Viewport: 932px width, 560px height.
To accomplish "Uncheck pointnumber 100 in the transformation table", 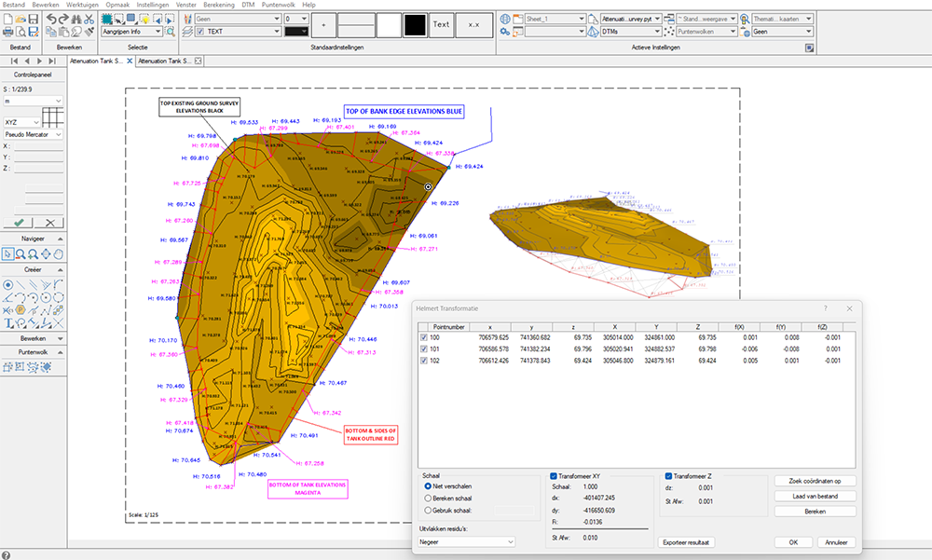I will (424, 336).
